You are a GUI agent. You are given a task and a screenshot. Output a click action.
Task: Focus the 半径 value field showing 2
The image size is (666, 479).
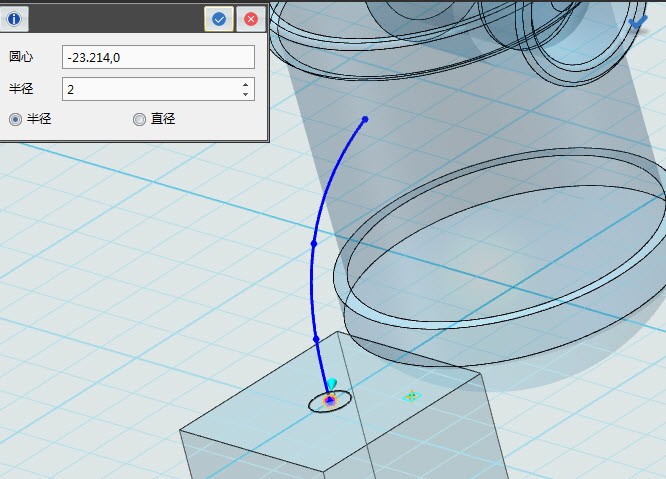(x=150, y=89)
